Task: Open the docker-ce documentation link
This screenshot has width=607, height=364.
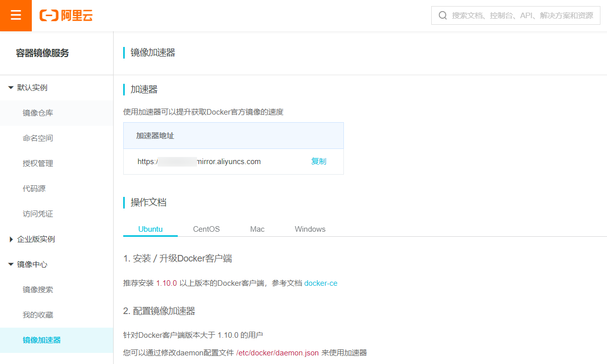Action: pyautogui.click(x=321, y=283)
